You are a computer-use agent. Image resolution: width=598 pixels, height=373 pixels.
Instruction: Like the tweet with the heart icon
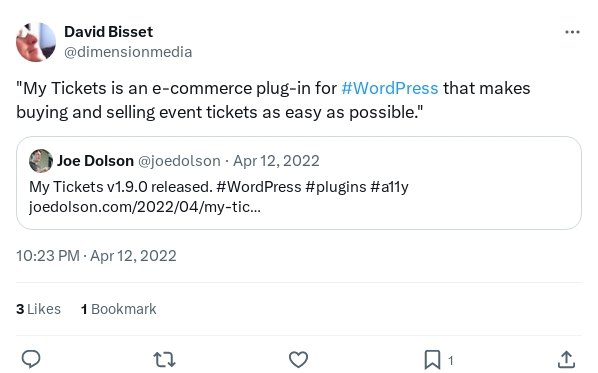298,360
